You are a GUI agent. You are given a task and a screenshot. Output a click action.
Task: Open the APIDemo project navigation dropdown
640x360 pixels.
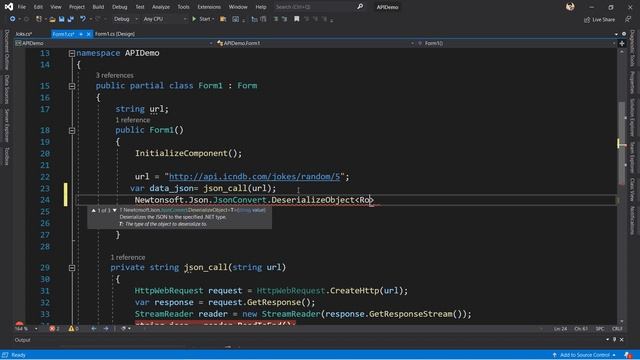114,43
